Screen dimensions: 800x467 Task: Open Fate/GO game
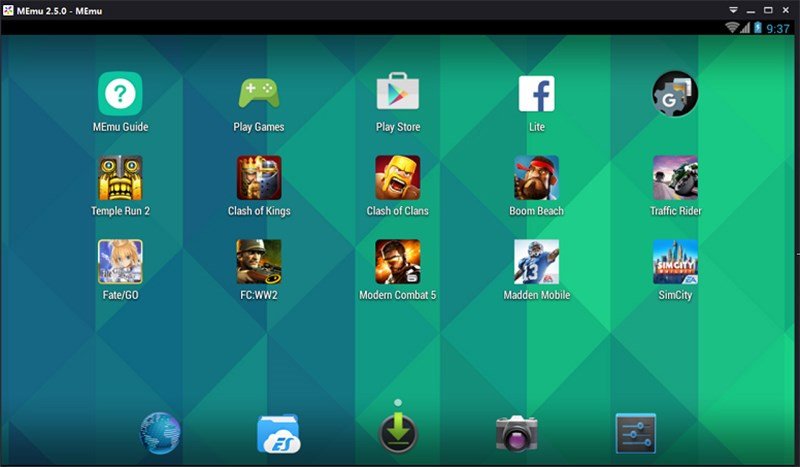click(x=120, y=262)
